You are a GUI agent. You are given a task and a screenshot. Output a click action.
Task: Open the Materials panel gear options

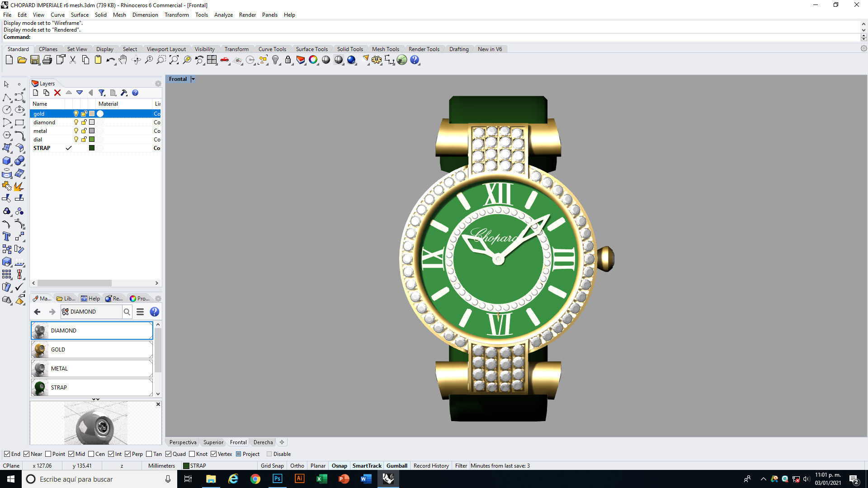pyautogui.click(x=158, y=299)
